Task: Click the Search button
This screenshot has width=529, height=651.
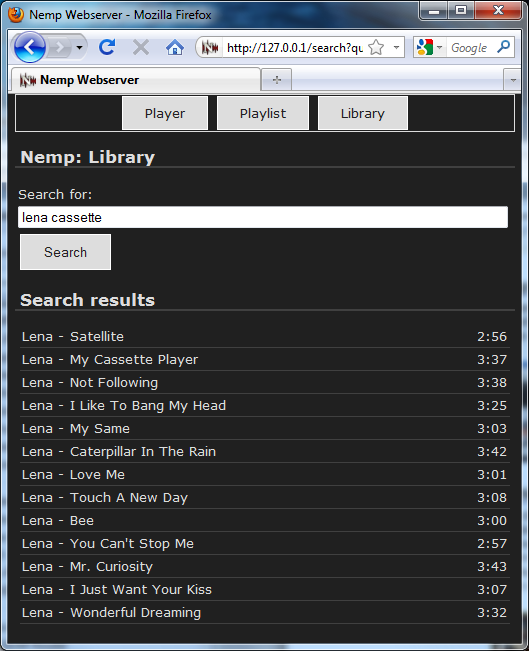Action: [x=66, y=252]
